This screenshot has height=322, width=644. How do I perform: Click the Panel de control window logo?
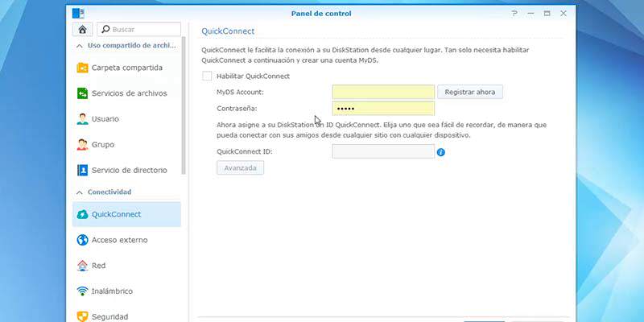[78, 14]
